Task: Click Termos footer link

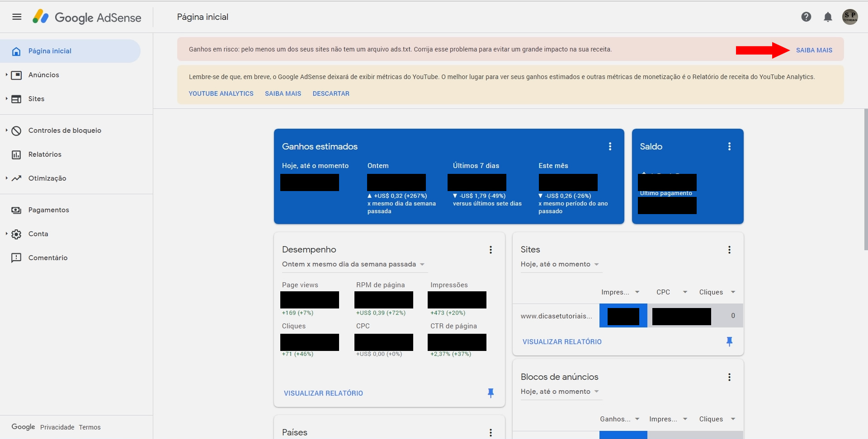Action: click(x=90, y=427)
